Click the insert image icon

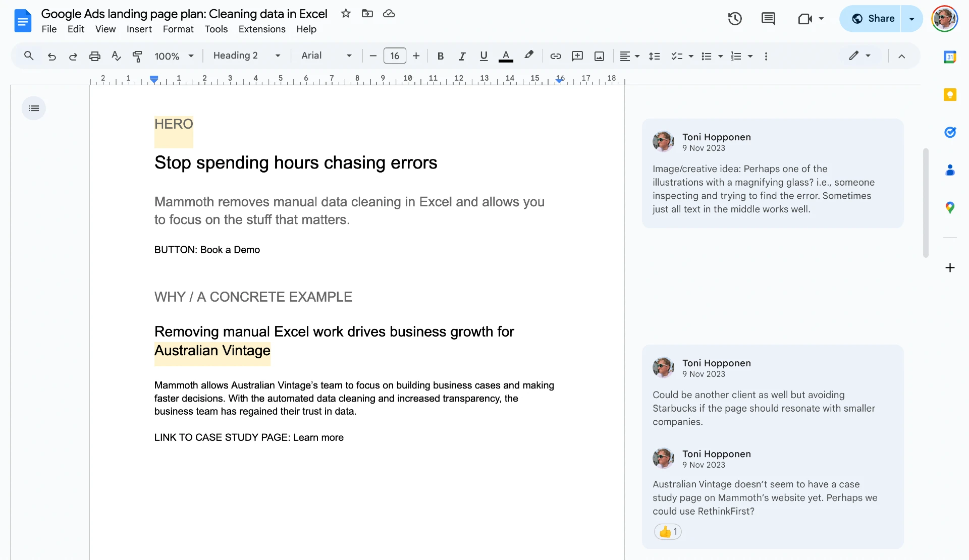tap(599, 56)
